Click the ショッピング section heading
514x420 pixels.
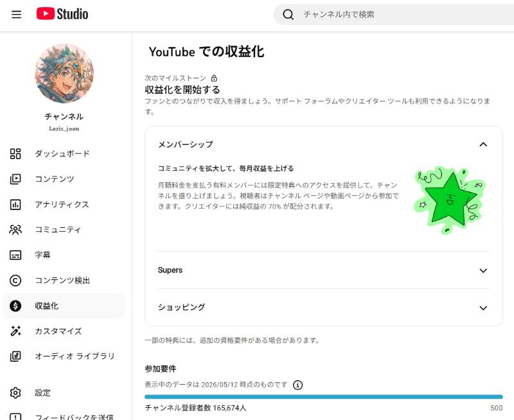182,307
